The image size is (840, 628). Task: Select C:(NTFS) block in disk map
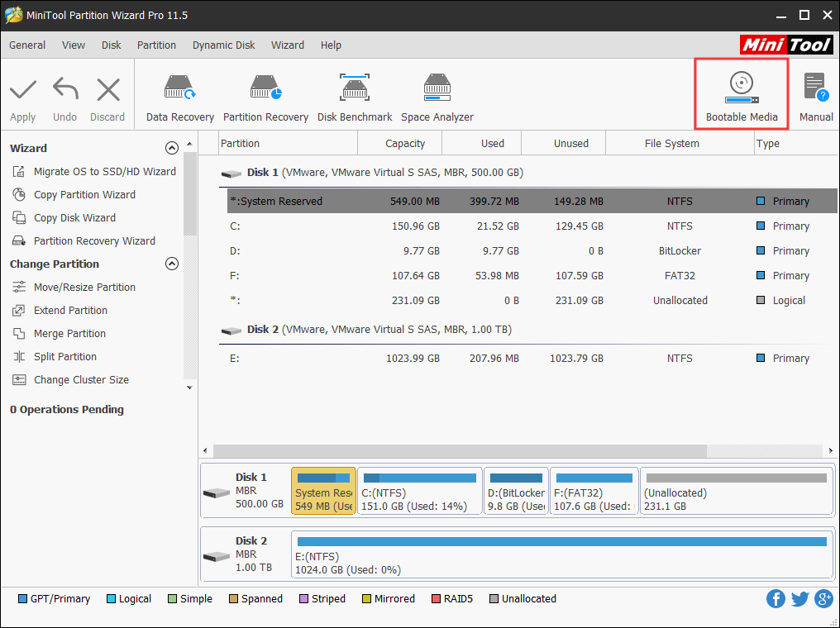click(x=419, y=491)
